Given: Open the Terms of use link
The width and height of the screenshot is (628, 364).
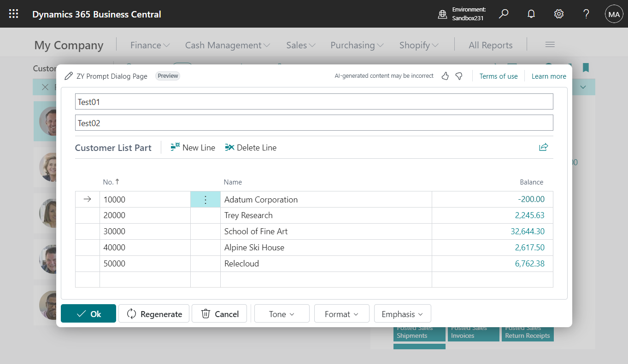Looking at the screenshot, I should click(498, 75).
